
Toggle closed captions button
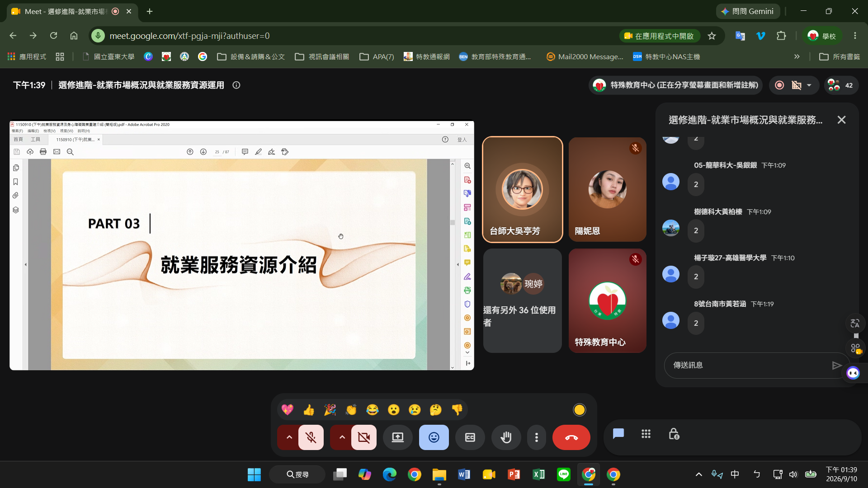pos(470,437)
